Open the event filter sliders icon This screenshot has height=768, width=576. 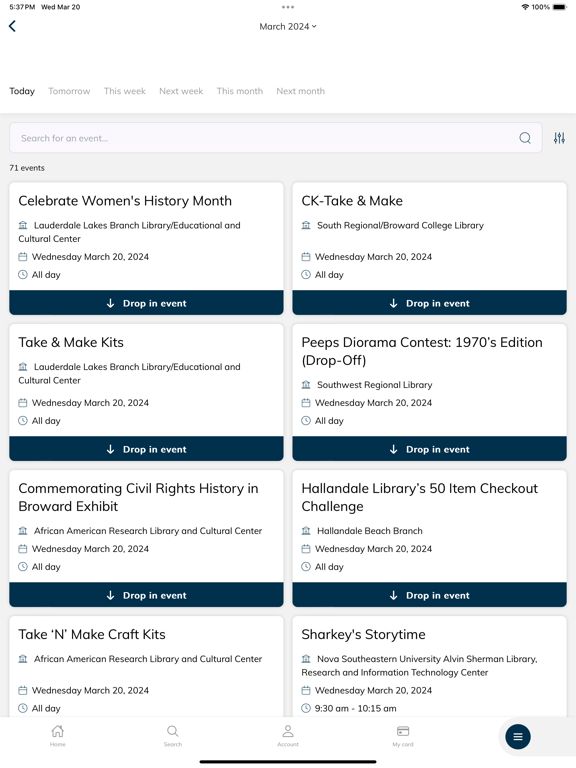coord(559,138)
